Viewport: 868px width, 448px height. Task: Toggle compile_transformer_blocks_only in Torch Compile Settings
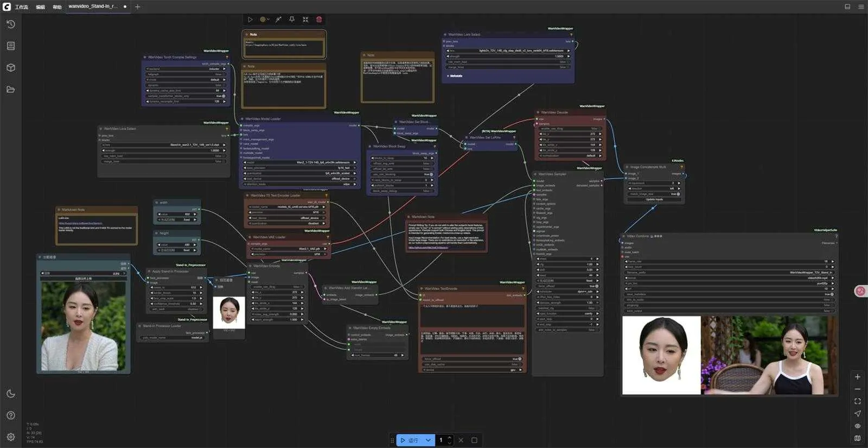click(186, 96)
